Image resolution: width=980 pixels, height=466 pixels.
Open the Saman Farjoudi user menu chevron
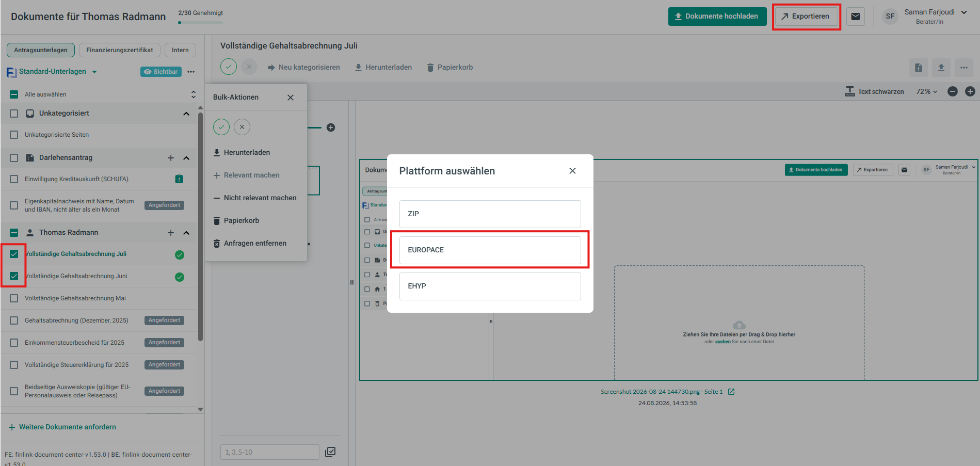[964, 12]
